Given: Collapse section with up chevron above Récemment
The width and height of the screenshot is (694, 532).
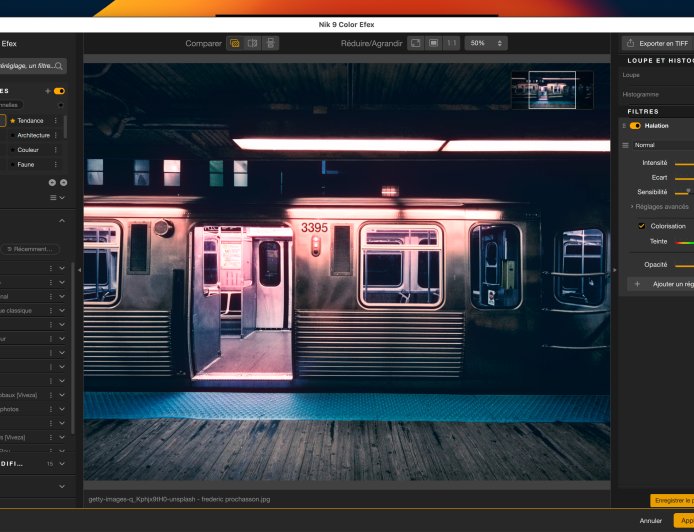Looking at the screenshot, I should pos(62,220).
